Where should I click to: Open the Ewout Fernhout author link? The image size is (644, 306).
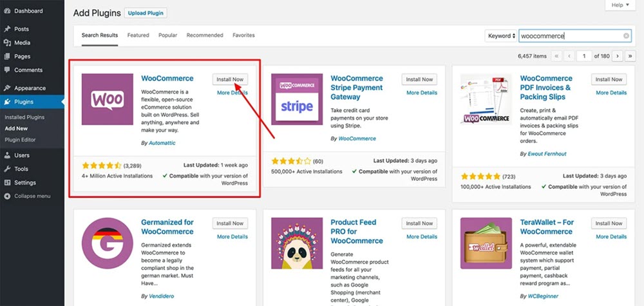coord(547,153)
